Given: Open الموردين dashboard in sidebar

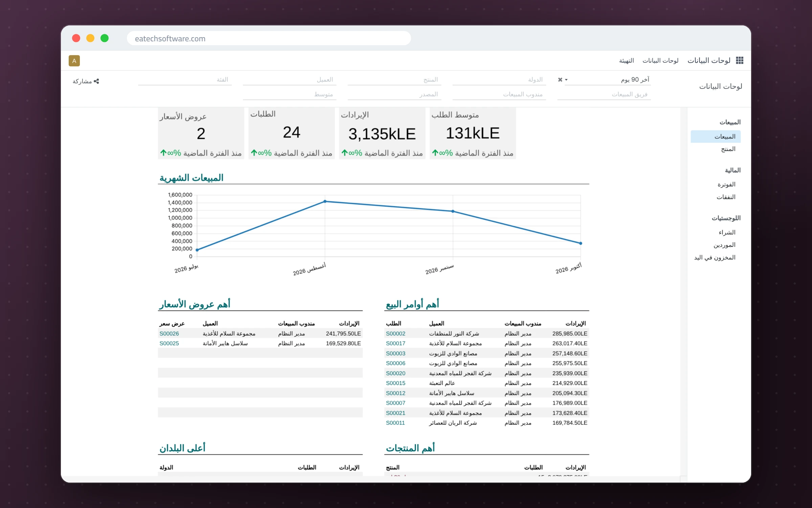Looking at the screenshot, I should click(724, 245).
